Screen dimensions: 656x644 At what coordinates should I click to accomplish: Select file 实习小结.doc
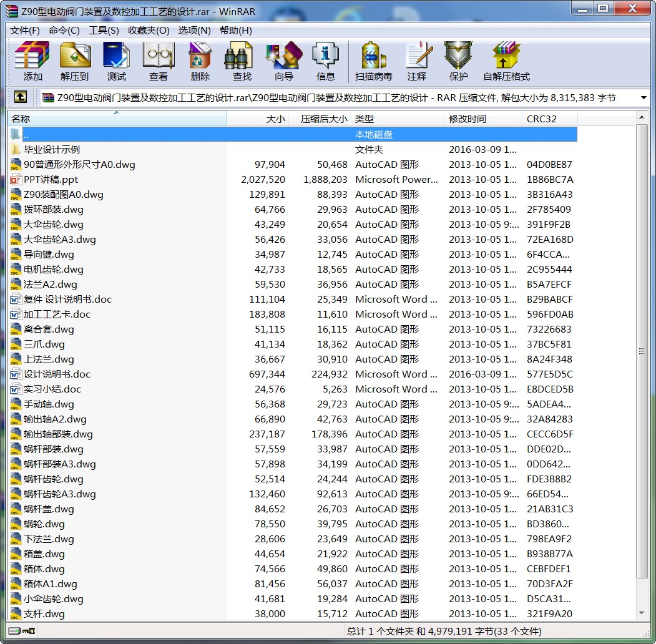click(x=52, y=389)
